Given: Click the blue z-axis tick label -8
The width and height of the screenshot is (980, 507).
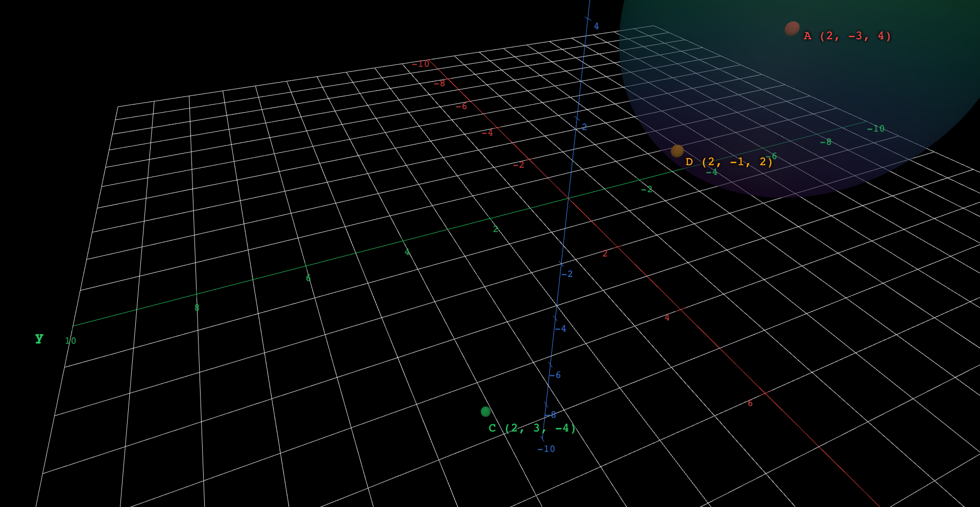Looking at the screenshot, I should (550, 415).
